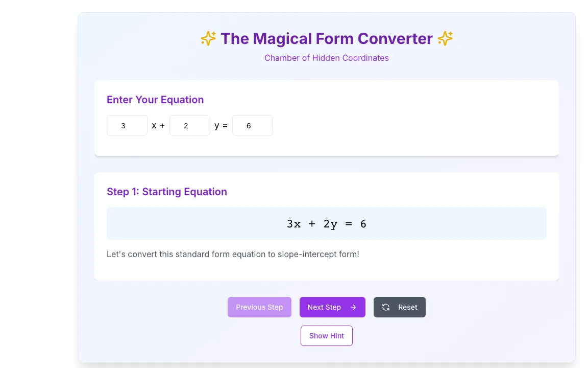Click the light blue equation display box
Viewport: 588px width, 368px height.
pos(327,223)
